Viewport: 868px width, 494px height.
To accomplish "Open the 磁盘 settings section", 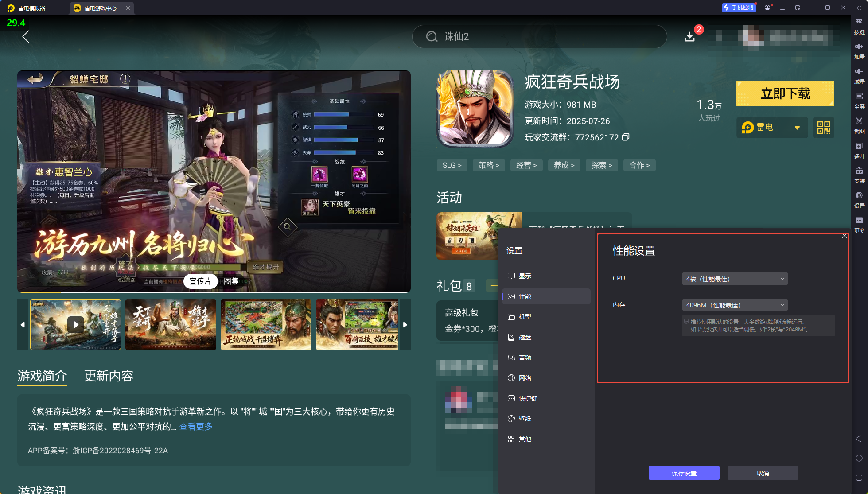I will point(546,337).
